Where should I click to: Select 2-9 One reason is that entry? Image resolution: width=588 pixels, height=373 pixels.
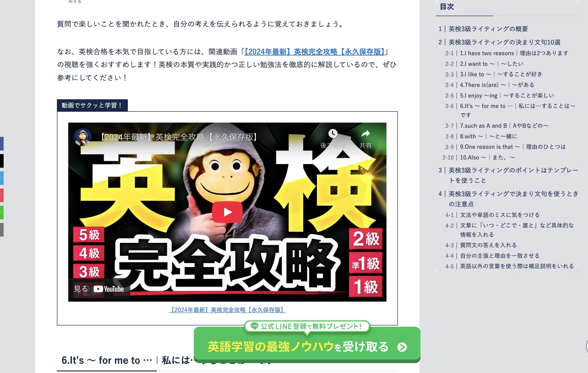[513, 147]
